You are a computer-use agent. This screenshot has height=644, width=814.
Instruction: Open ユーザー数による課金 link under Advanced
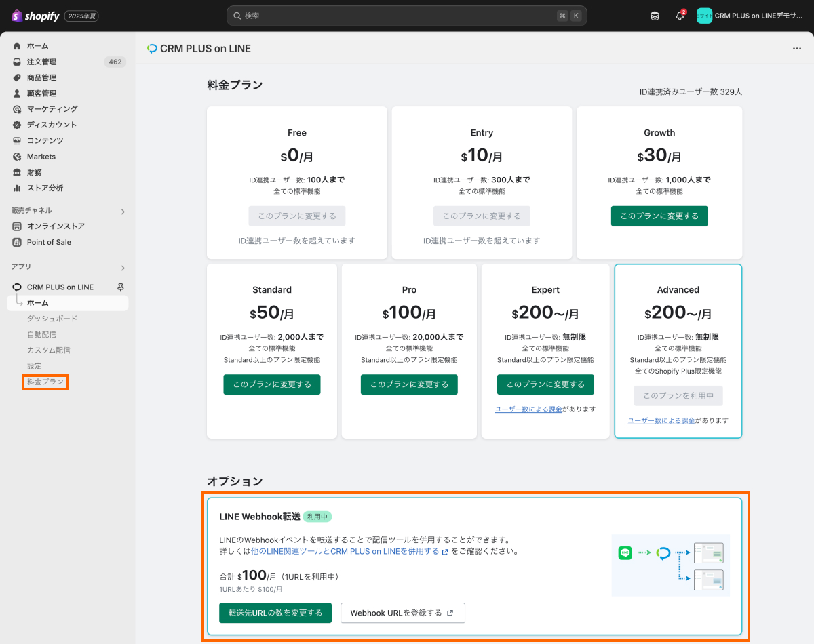(x=661, y=420)
